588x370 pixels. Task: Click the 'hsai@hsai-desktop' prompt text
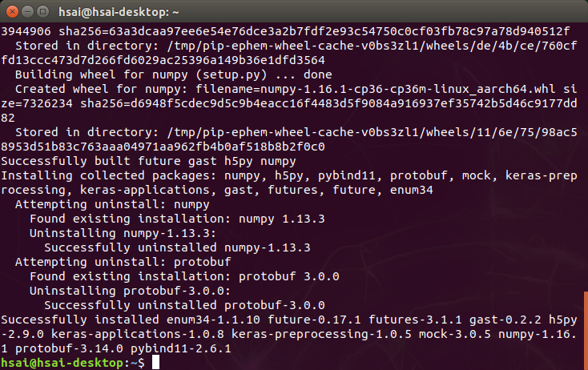tap(62, 363)
